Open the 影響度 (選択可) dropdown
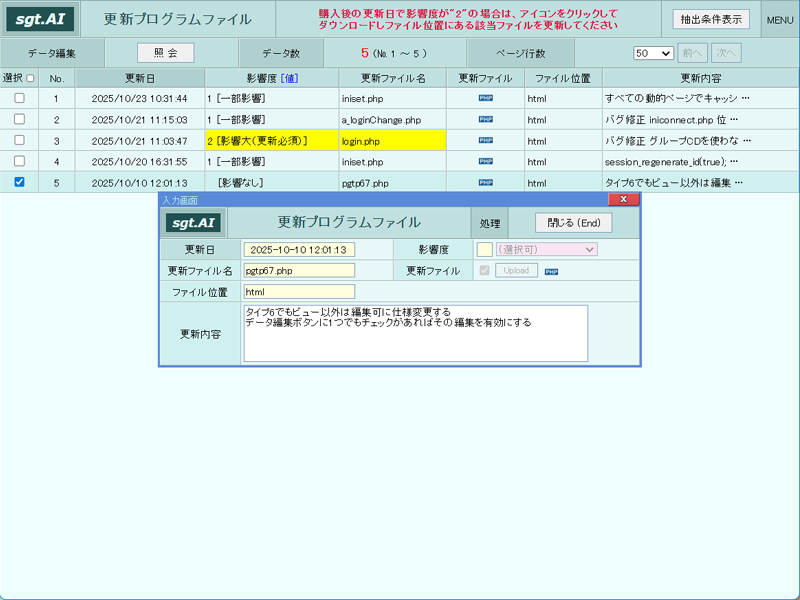 click(546, 249)
